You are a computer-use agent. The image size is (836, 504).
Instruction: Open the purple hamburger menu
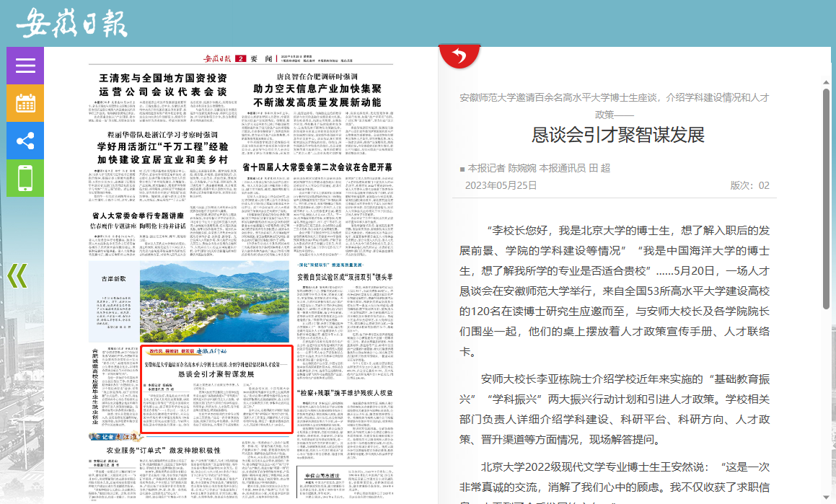(25, 66)
